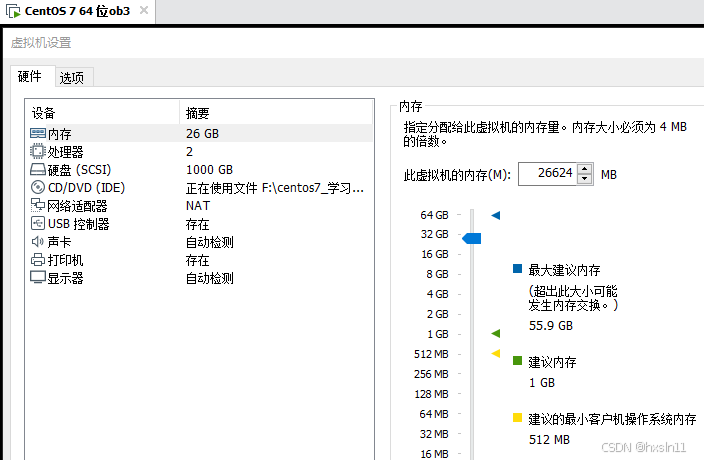Click the memory (内存) device icon
Screen dimensions: 704x460
38,133
